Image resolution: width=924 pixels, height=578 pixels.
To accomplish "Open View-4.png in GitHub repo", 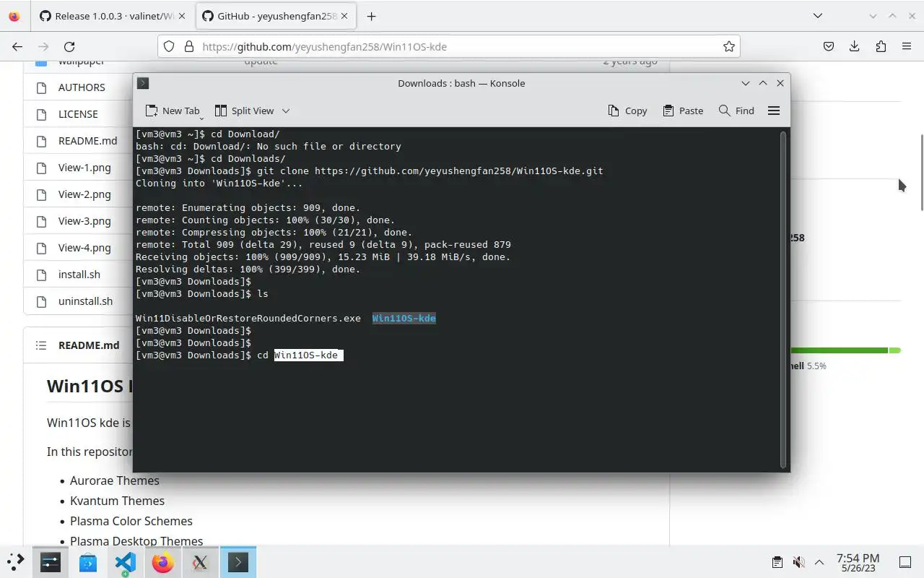I will 84,248.
